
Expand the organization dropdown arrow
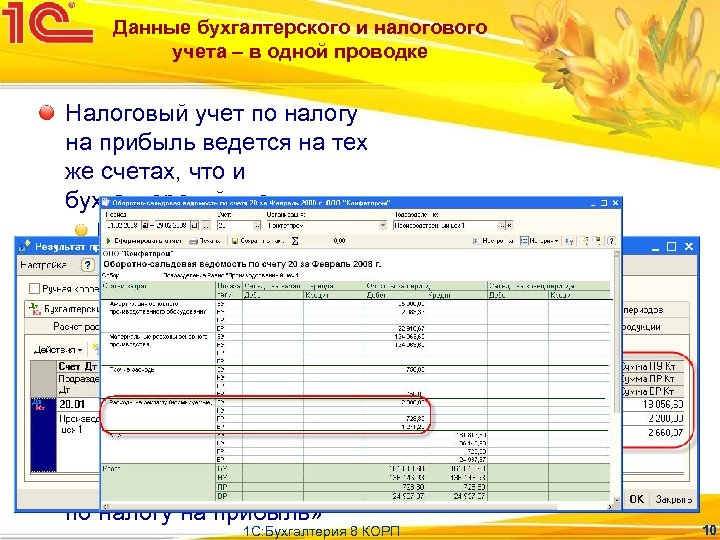point(382,225)
